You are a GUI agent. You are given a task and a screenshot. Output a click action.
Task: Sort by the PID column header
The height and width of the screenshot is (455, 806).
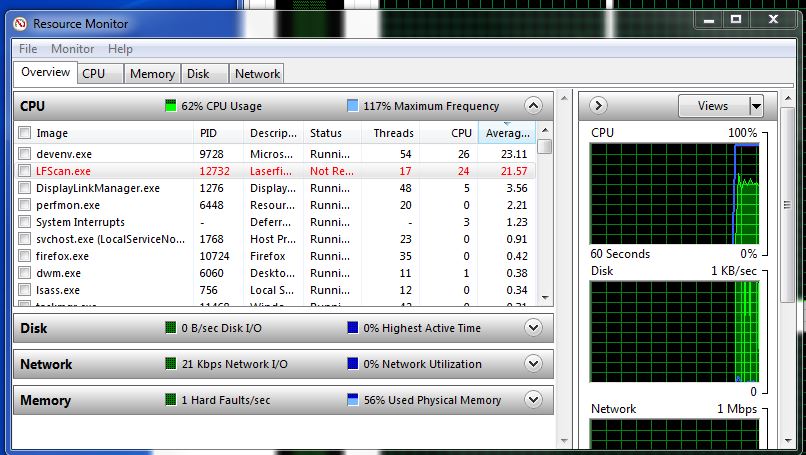point(218,133)
